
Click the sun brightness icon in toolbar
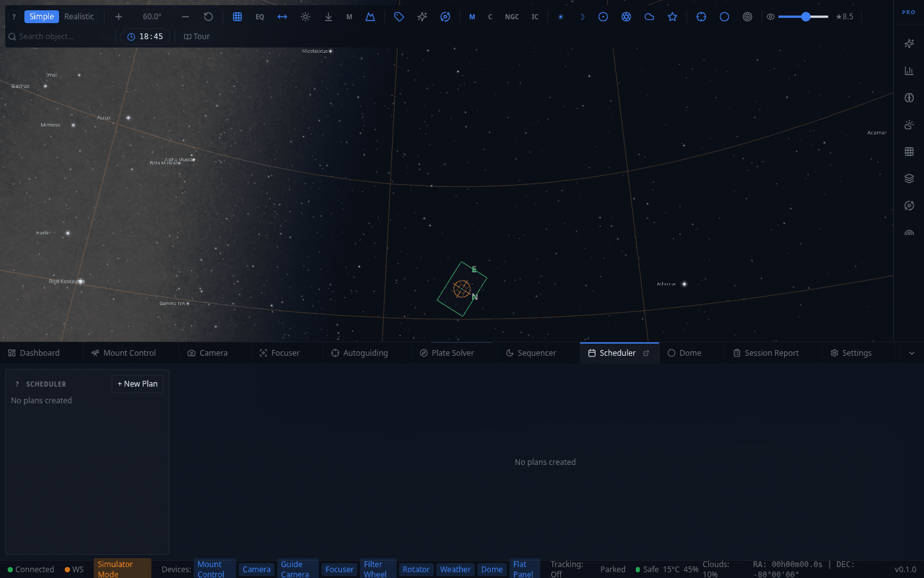305,17
